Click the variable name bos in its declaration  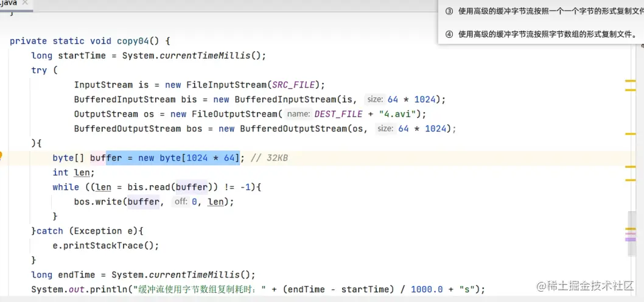[194, 128]
